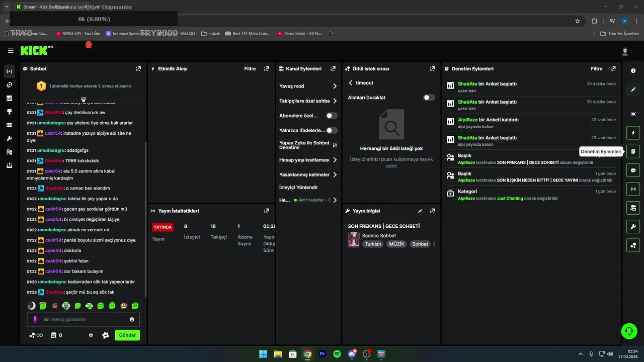The width and height of the screenshot is (644, 362).
Task: Open the community users icon in the left sidebar
Action: click(9, 152)
